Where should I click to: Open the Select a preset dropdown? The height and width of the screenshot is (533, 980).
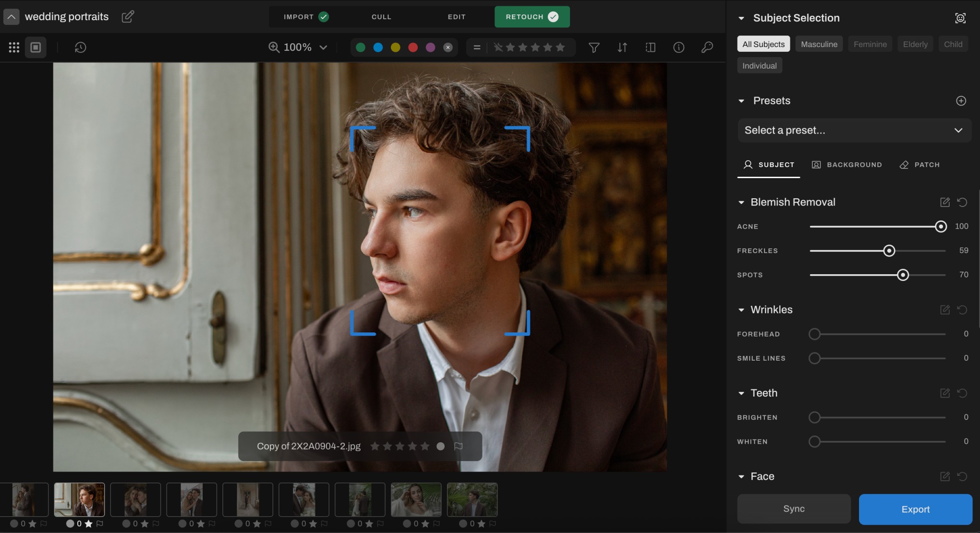[854, 131]
